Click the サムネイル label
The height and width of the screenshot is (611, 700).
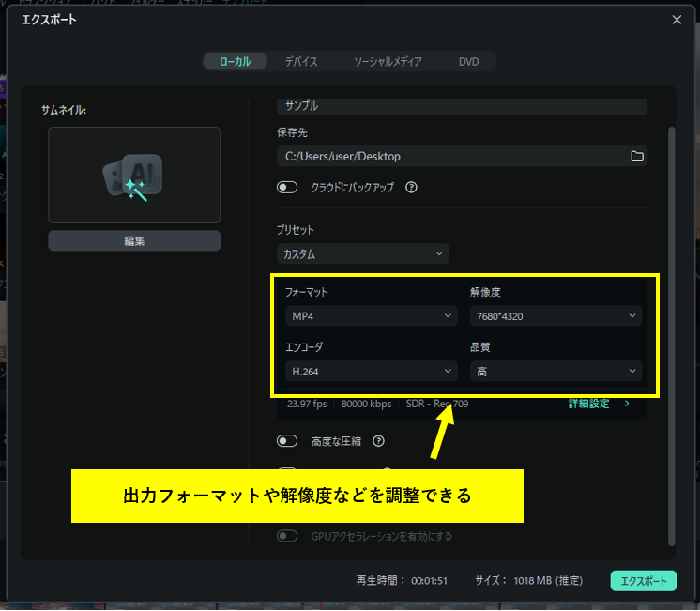pos(64,111)
